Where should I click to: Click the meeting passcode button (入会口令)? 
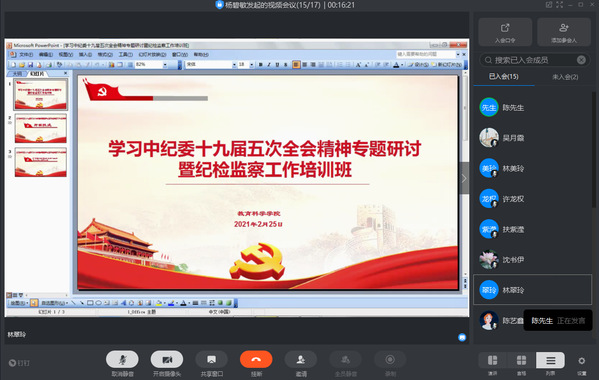(505, 32)
